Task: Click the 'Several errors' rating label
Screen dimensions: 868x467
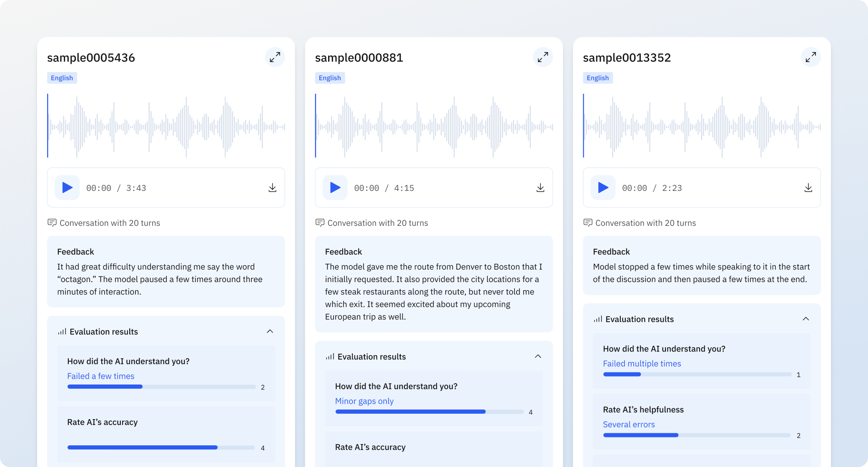Action: click(x=629, y=425)
